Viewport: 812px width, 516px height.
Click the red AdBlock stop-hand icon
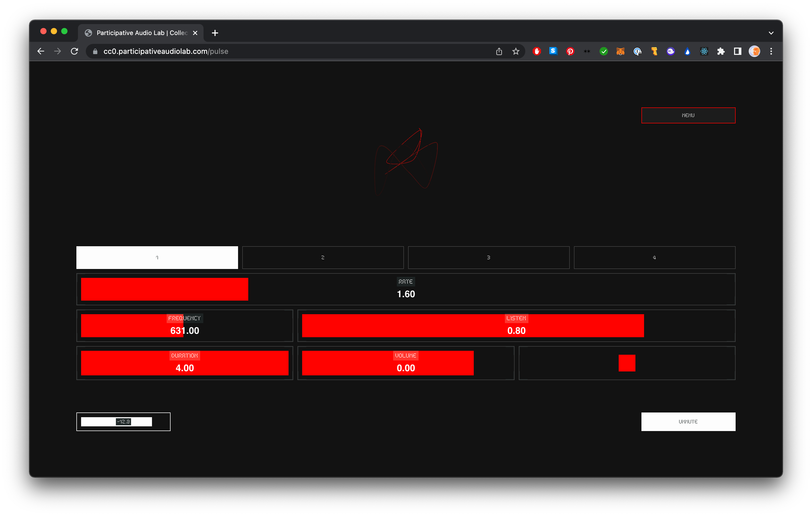pyautogui.click(x=537, y=51)
